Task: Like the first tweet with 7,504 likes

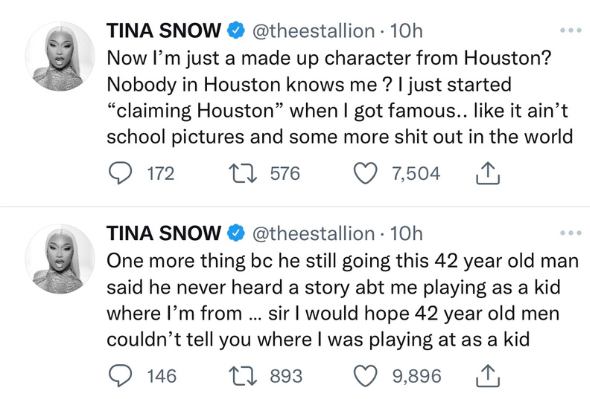Action: [x=365, y=173]
